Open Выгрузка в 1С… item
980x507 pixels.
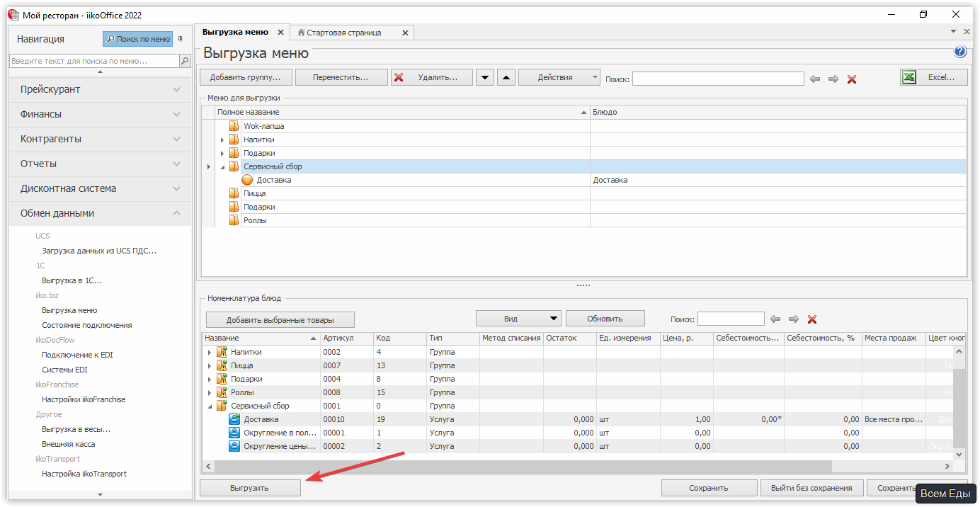[72, 280]
